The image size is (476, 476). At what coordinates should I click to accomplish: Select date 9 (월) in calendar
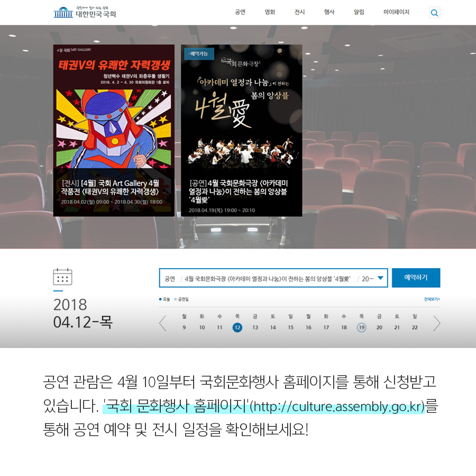[x=184, y=327]
